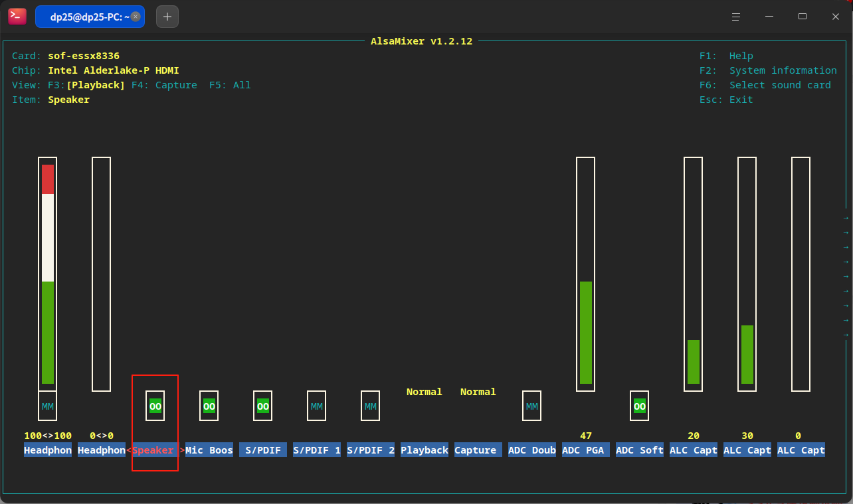Mute the ADC Soft toggle
Image resolution: width=853 pixels, height=504 pixels.
point(640,406)
